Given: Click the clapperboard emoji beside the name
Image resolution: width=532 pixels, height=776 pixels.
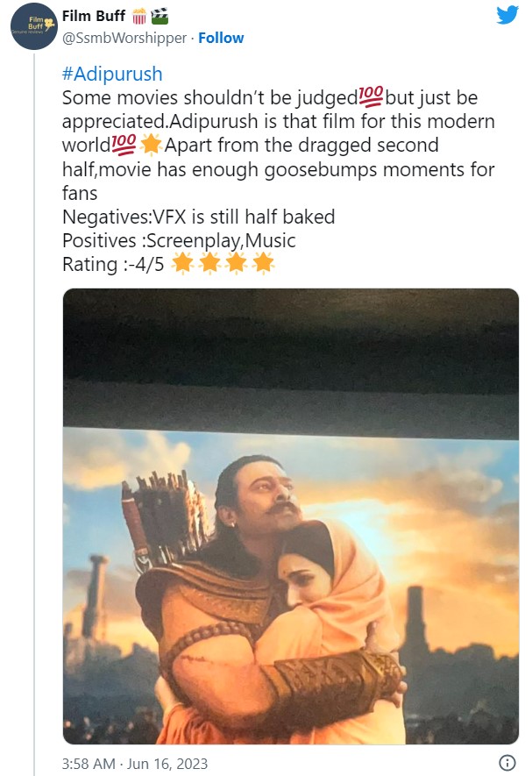Looking at the screenshot, I should (160, 16).
